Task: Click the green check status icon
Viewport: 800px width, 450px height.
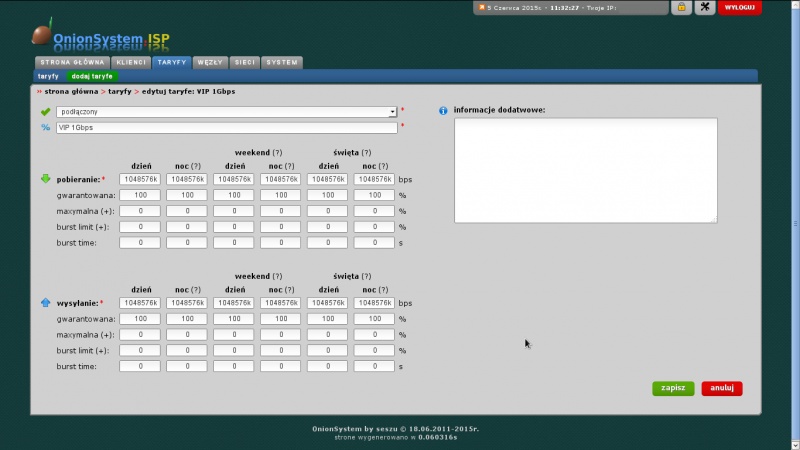Action: 45,111
